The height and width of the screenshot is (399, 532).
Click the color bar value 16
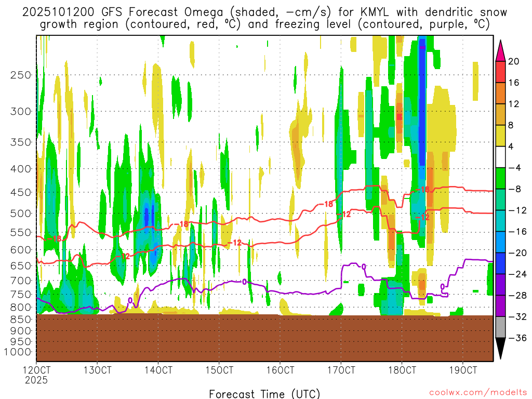514,83
